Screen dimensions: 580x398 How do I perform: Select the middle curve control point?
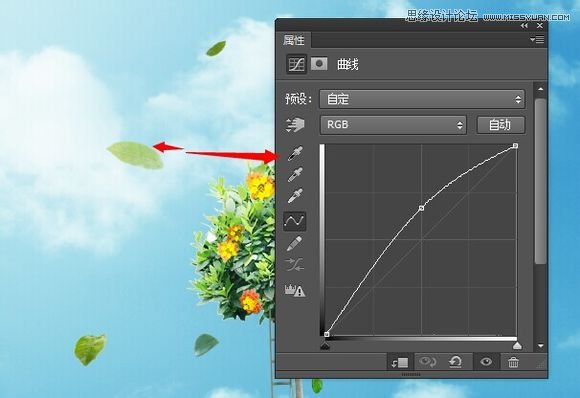[x=421, y=208]
